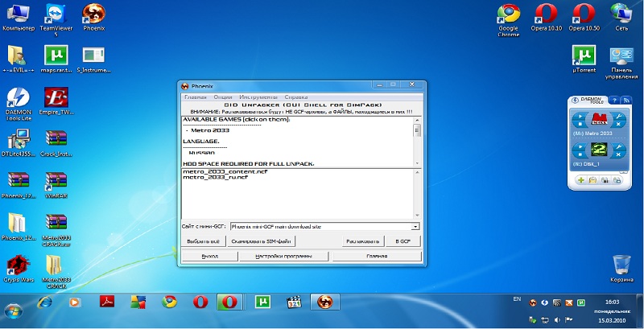The image size is (644, 329).
Task: Click the Распаковать button
Action: tap(363, 241)
